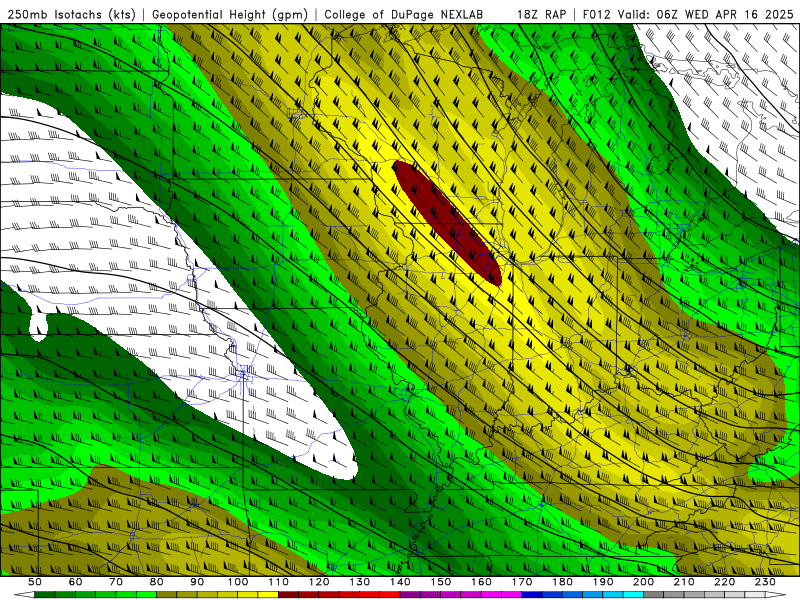Click the "Valid: 06Z WED APR 16 2025" text
Image resolution: width=800 pixels, height=600 pixels.
705,14
